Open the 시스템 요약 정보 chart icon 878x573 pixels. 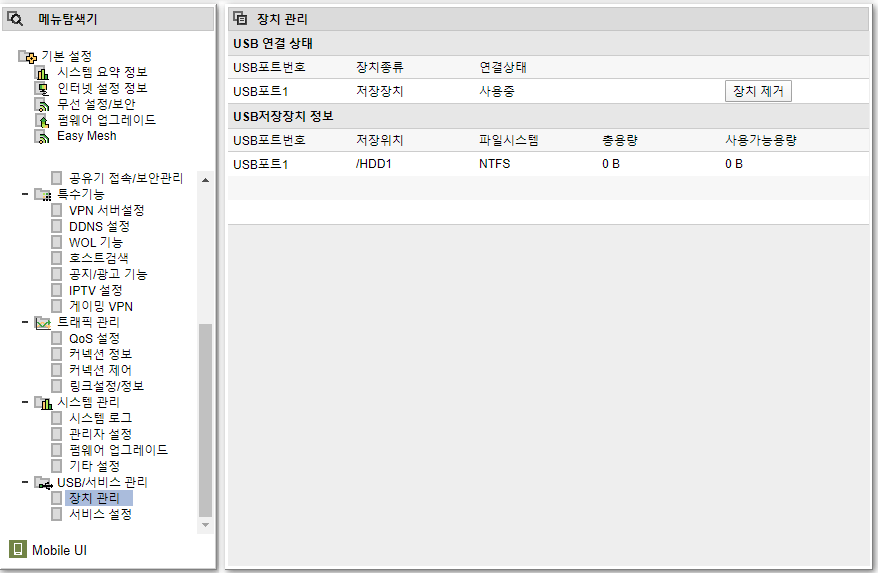click(x=42, y=73)
